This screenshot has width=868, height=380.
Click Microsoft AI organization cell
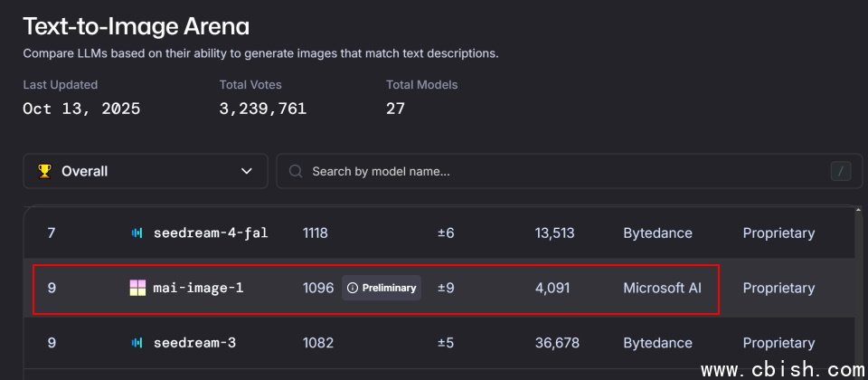(662, 289)
